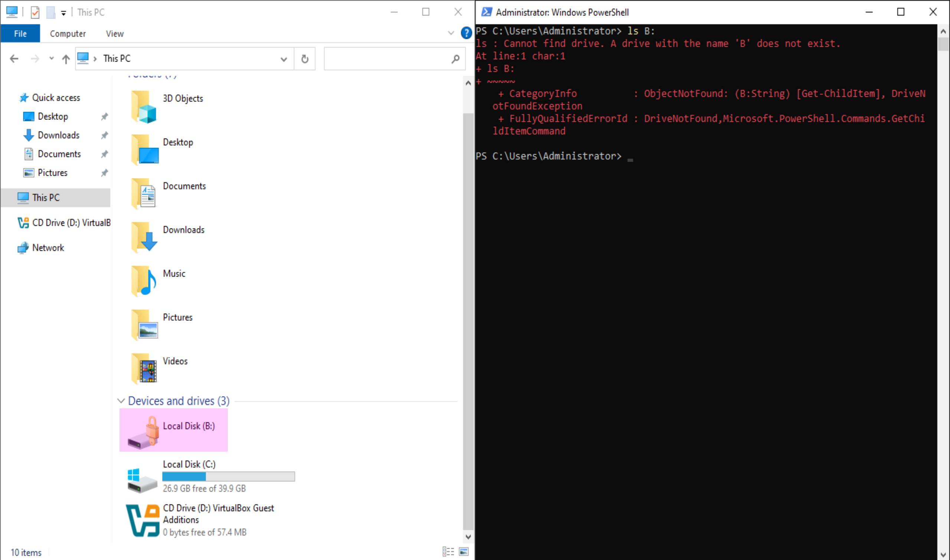Click the New folder quick access icon
The width and height of the screenshot is (950, 560).
click(50, 13)
